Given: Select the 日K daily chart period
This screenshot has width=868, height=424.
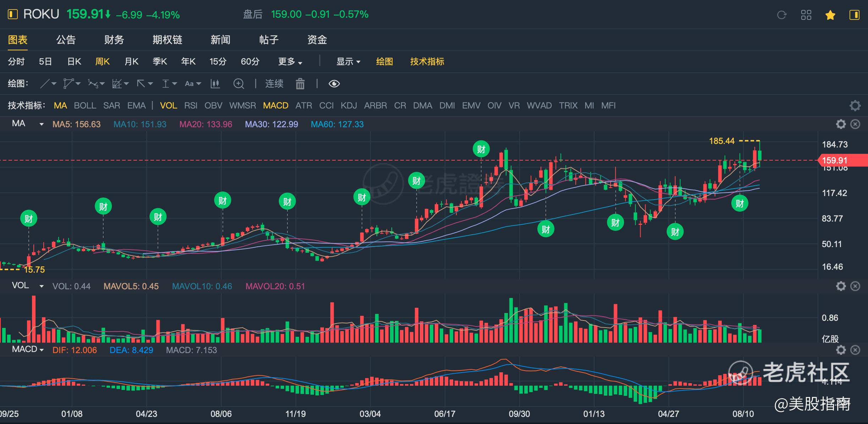Looking at the screenshot, I should pos(74,62).
